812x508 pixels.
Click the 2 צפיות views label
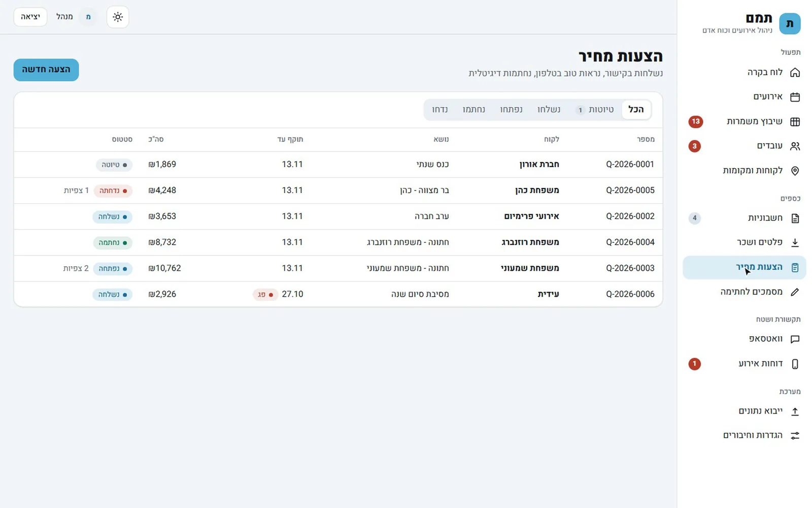76,268
